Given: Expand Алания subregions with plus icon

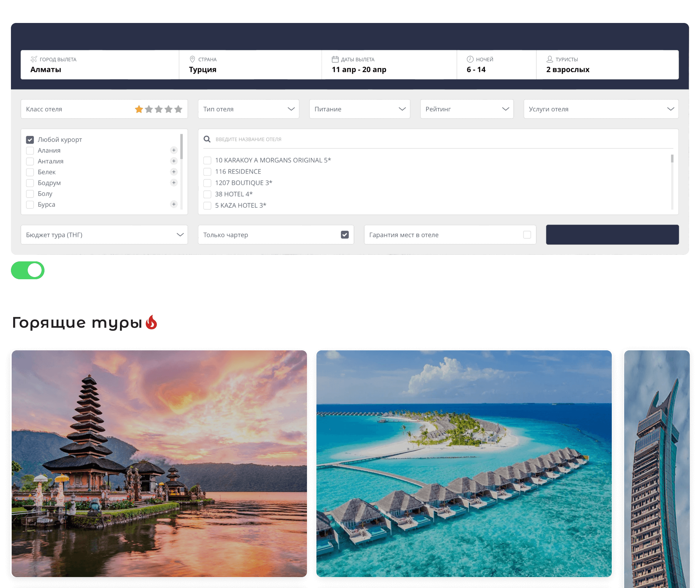Looking at the screenshot, I should [x=174, y=150].
